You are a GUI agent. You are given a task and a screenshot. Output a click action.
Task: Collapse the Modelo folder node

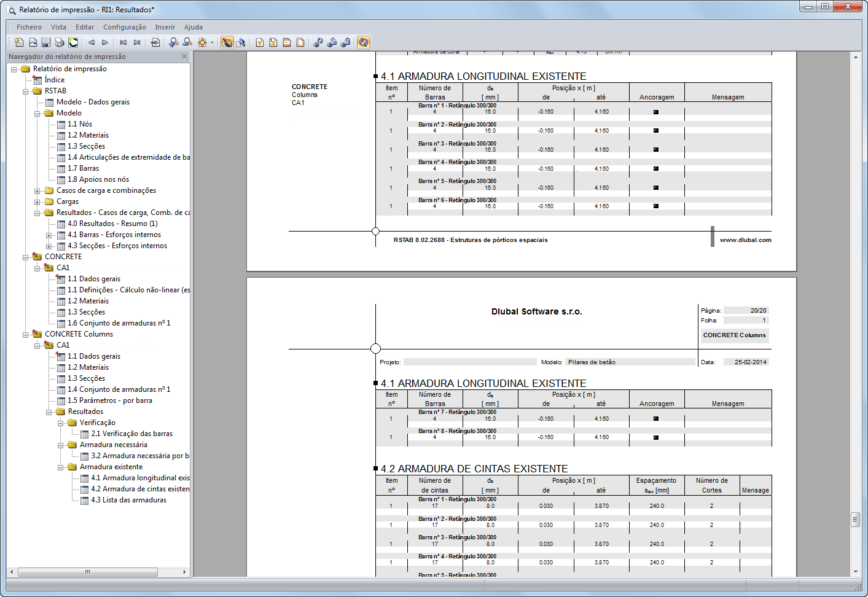click(x=37, y=113)
